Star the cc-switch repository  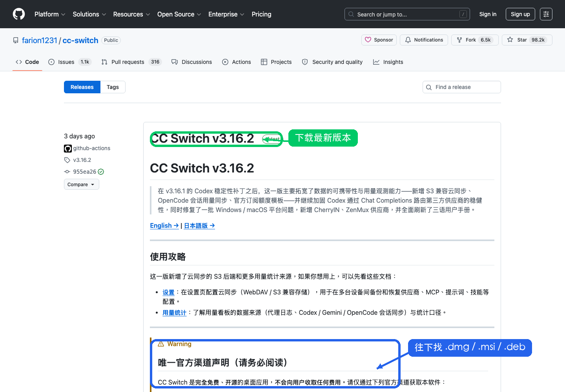point(527,40)
